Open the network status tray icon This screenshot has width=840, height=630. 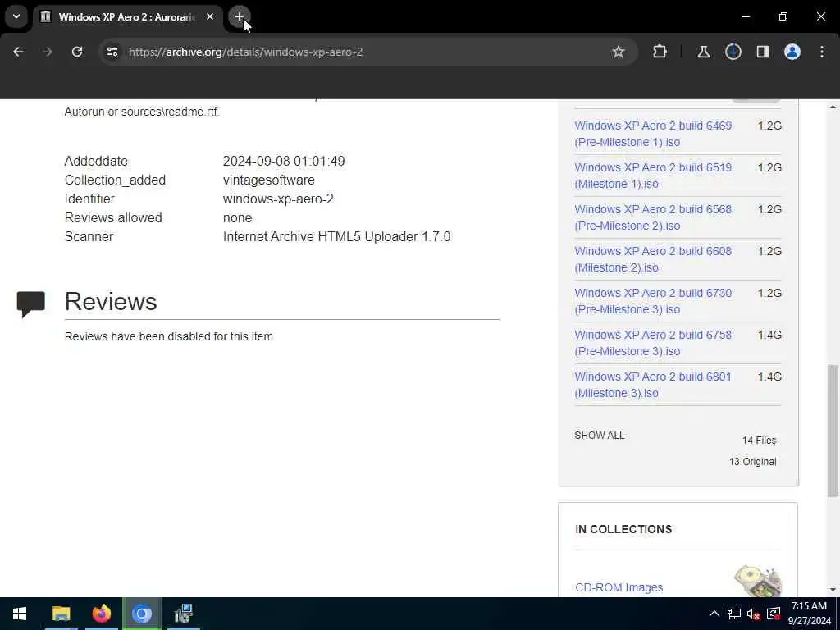(x=734, y=614)
